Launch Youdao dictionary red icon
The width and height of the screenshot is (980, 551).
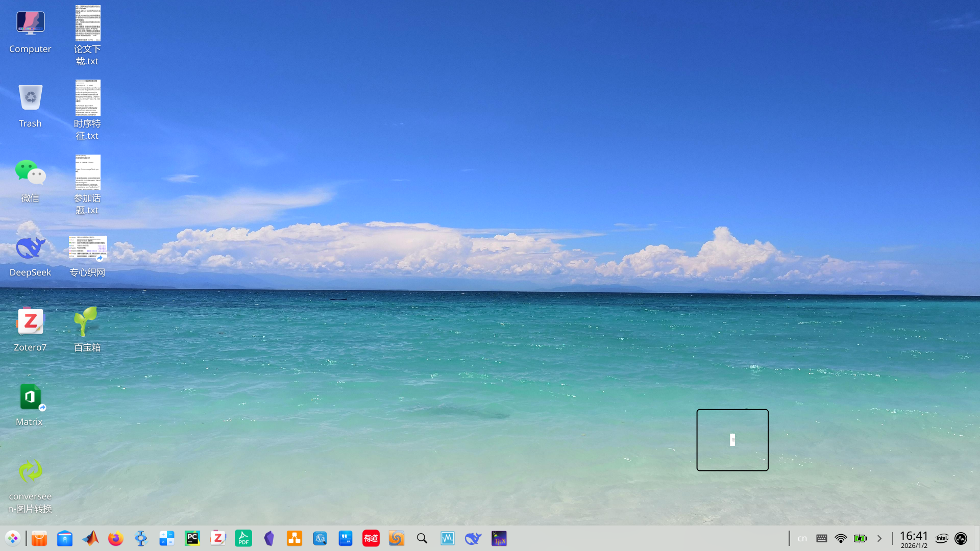click(x=371, y=538)
